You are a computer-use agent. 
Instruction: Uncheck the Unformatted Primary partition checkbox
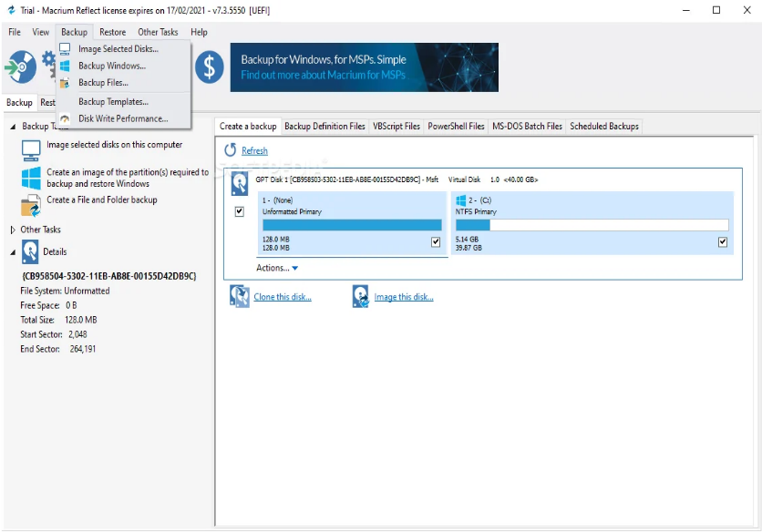point(436,242)
